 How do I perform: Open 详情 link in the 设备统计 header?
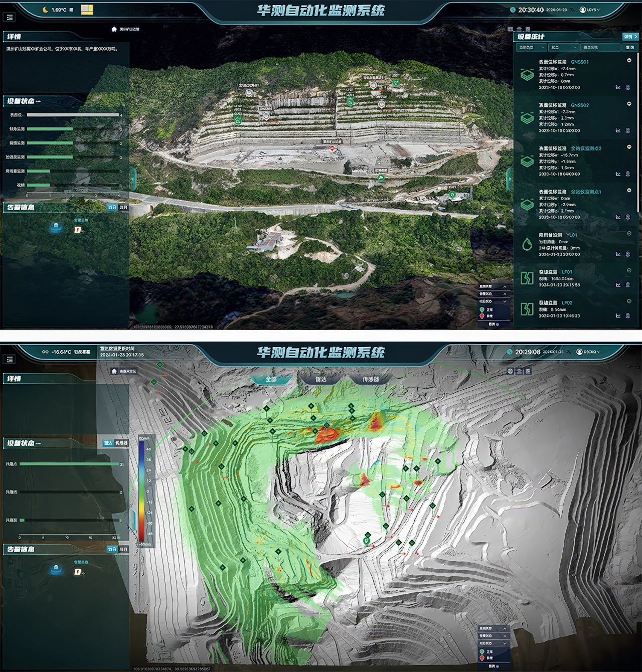[630, 37]
